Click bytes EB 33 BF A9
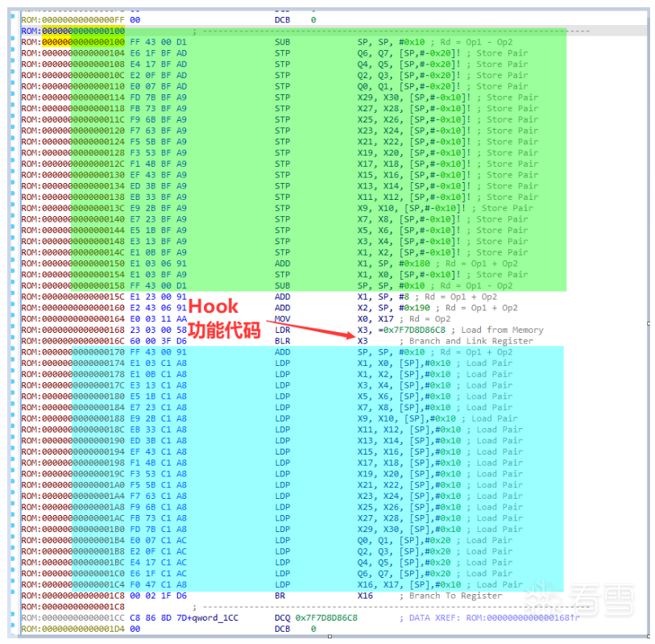 (x=159, y=197)
